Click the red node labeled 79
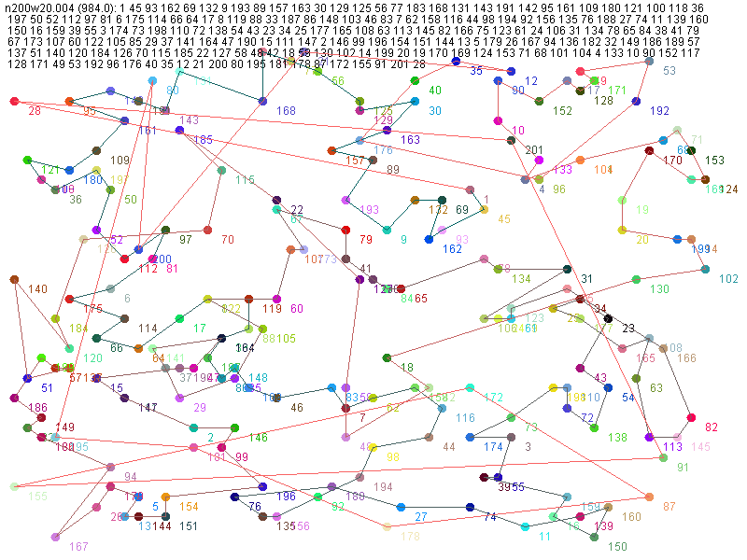747x560 pixels. pos(345,230)
